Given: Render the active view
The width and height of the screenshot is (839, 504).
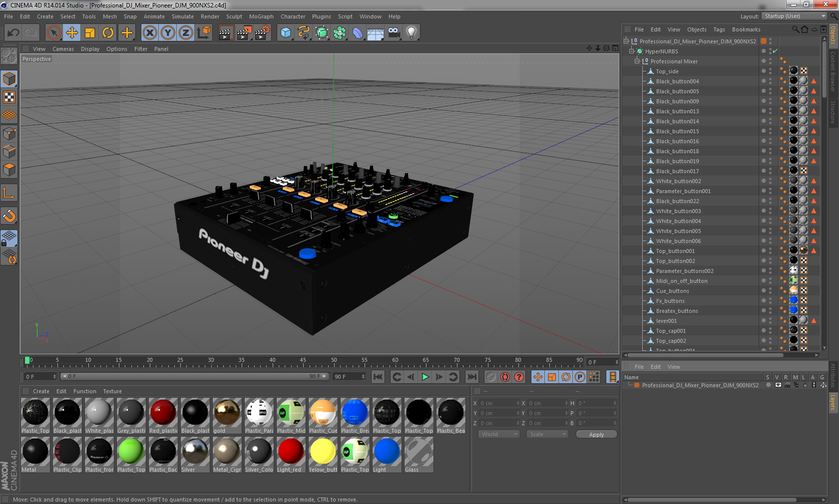Looking at the screenshot, I should pyautogui.click(x=226, y=33).
